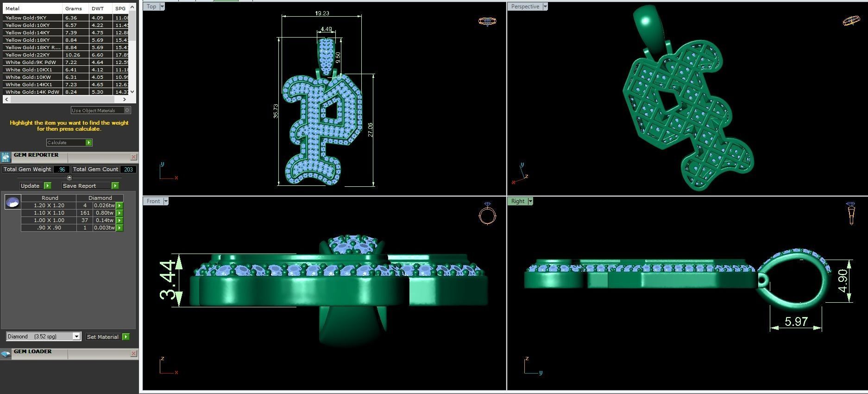868x394 pixels.
Task: Click the 3.44 dimension in Front view
Action: pos(167,280)
